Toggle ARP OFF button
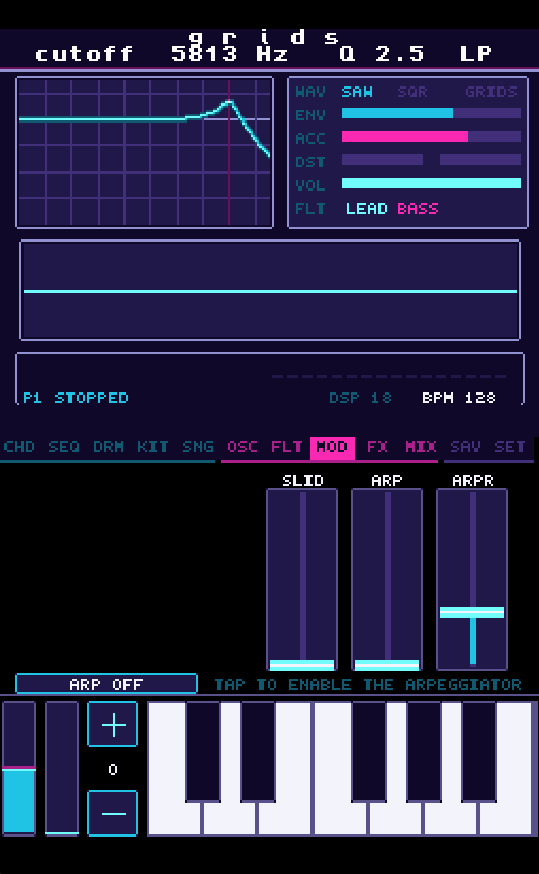The width and height of the screenshot is (539, 874). pyautogui.click(x=106, y=684)
